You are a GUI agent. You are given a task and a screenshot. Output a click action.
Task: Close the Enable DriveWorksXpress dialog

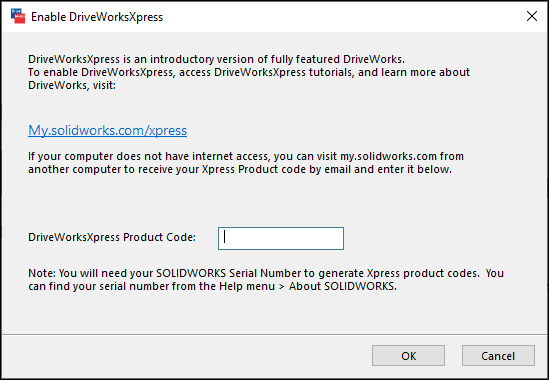pyautogui.click(x=532, y=16)
